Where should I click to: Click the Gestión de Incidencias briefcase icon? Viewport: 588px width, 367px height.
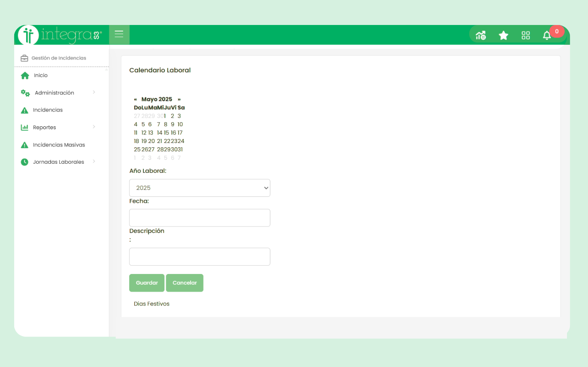(25, 58)
